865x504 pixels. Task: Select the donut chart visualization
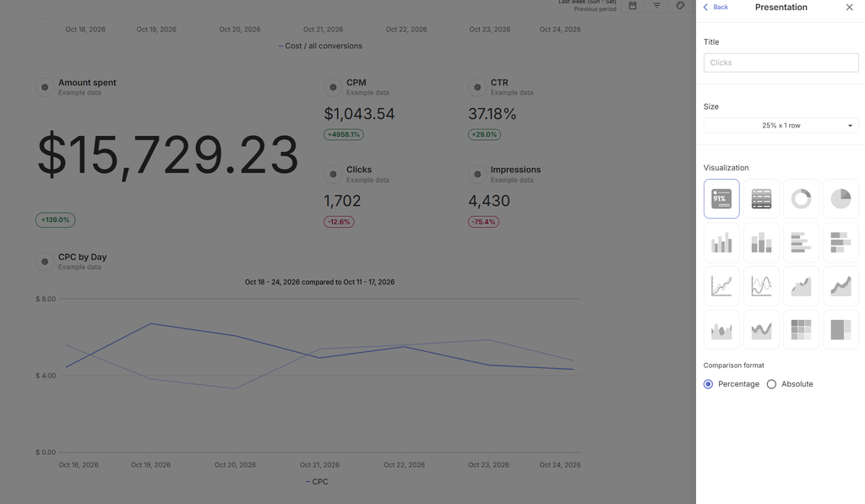[801, 198]
